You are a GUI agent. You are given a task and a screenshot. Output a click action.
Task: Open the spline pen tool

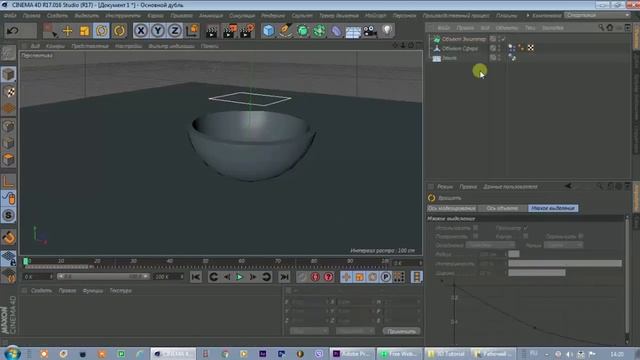286,31
